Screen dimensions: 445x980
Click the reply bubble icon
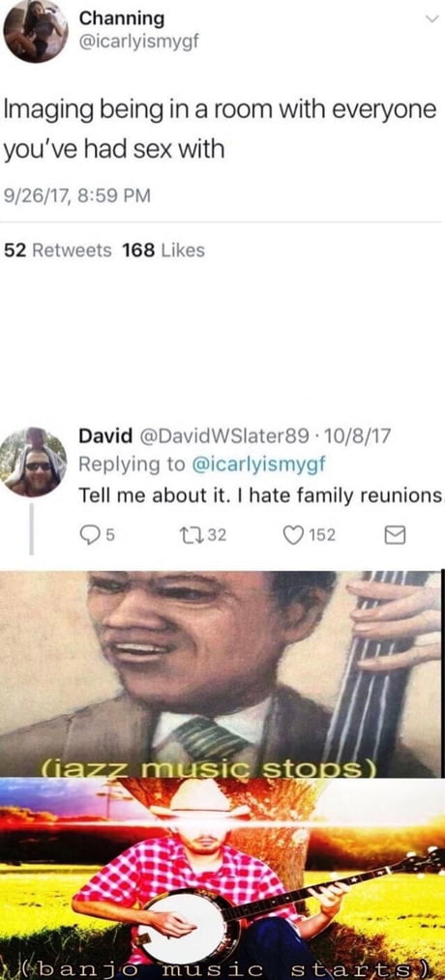91,535
